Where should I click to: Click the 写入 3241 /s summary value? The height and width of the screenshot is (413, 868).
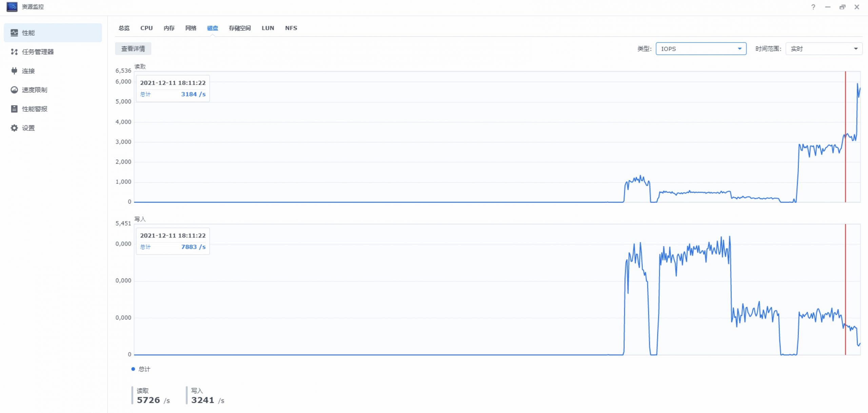[x=208, y=400]
